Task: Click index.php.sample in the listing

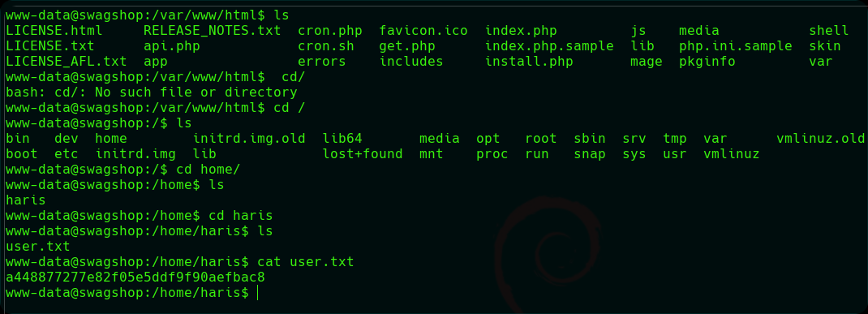Action: (549, 46)
